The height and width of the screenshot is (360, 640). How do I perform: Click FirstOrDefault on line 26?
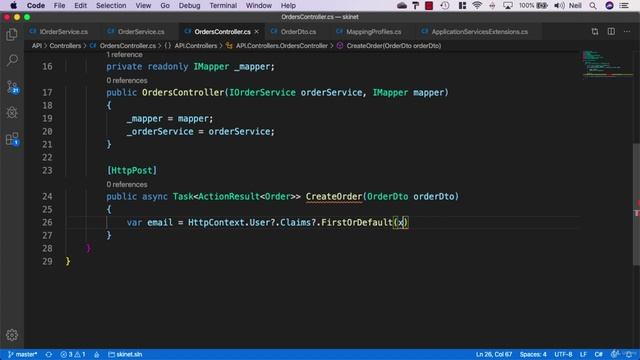[357, 222]
